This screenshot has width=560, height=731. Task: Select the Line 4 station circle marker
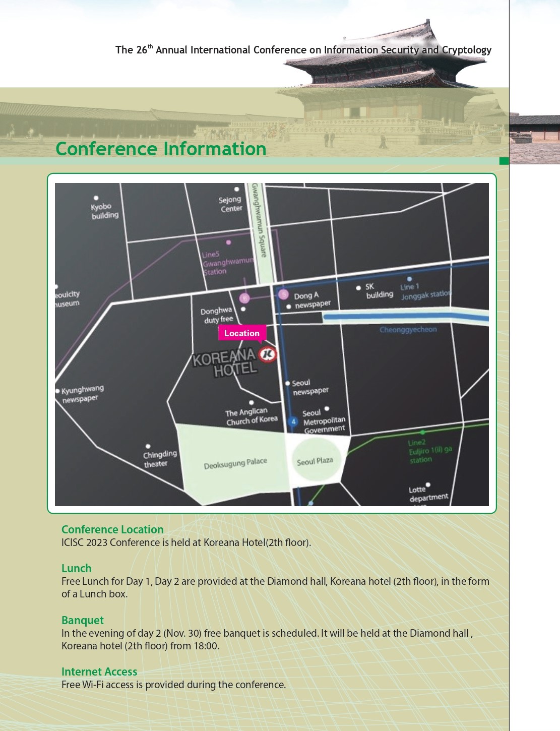pyautogui.click(x=293, y=421)
